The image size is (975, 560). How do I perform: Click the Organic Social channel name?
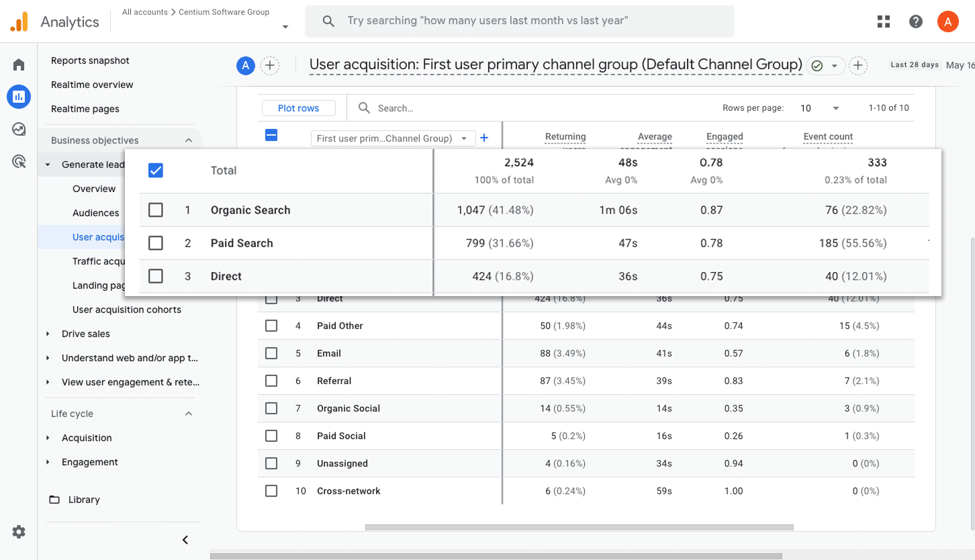click(349, 408)
